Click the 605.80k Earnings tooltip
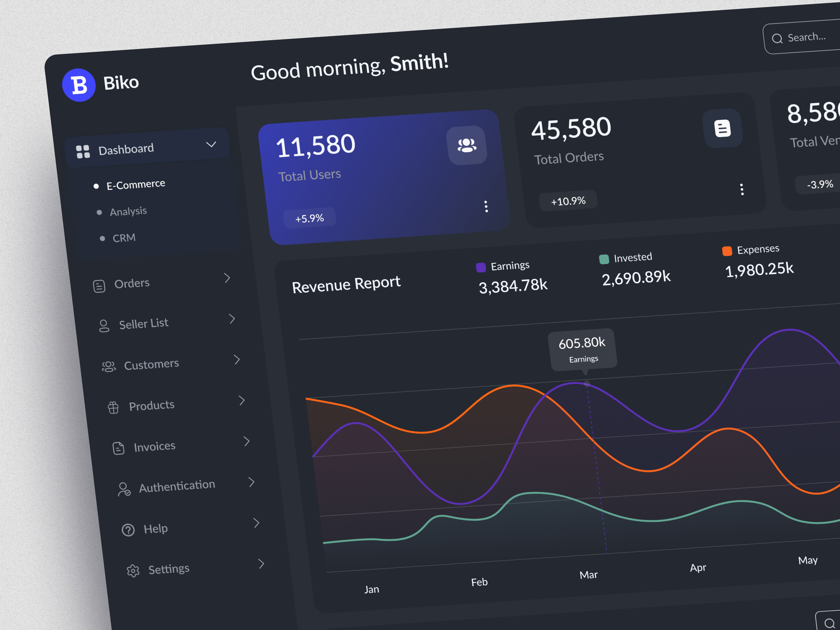The height and width of the screenshot is (630, 840). (583, 349)
